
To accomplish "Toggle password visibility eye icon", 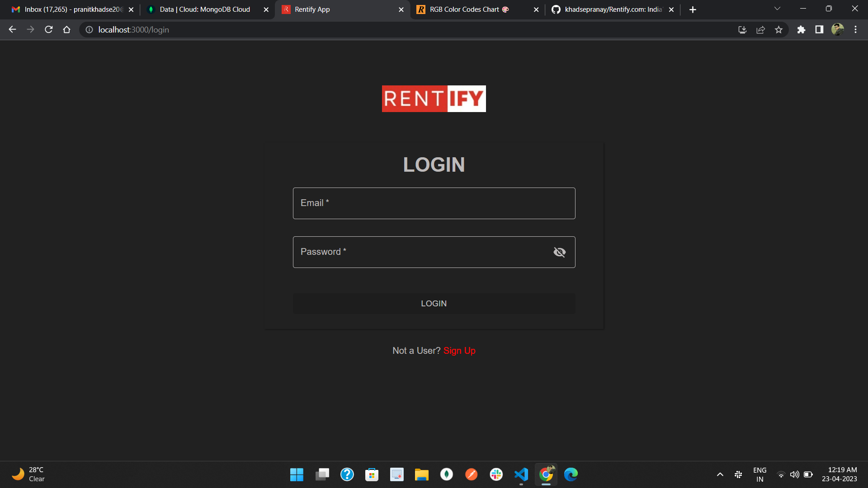I will click(x=559, y=252).
